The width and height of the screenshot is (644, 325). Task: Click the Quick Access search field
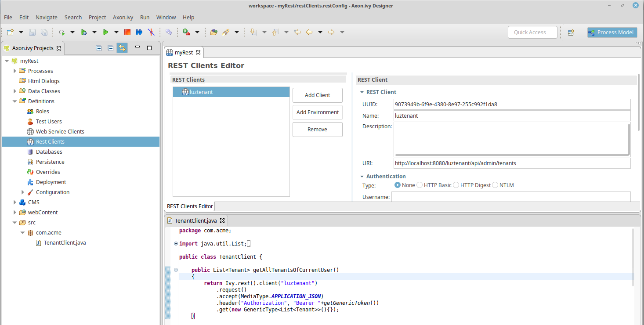point(532,32)
